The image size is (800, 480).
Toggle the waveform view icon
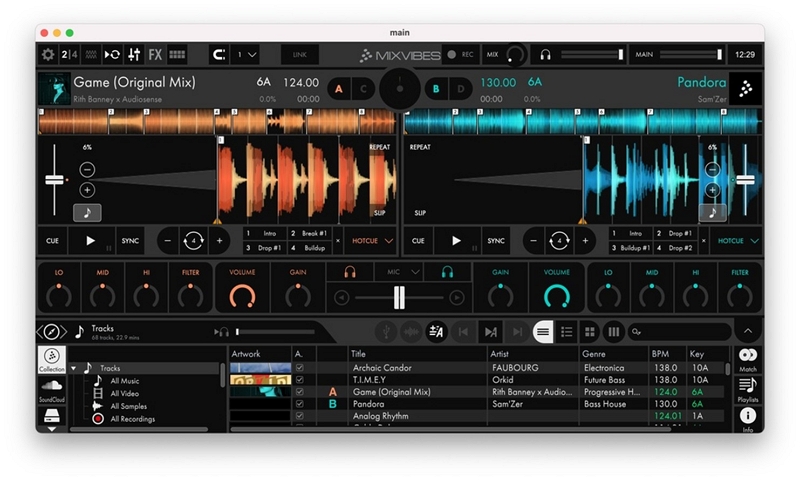pos(91,55)
